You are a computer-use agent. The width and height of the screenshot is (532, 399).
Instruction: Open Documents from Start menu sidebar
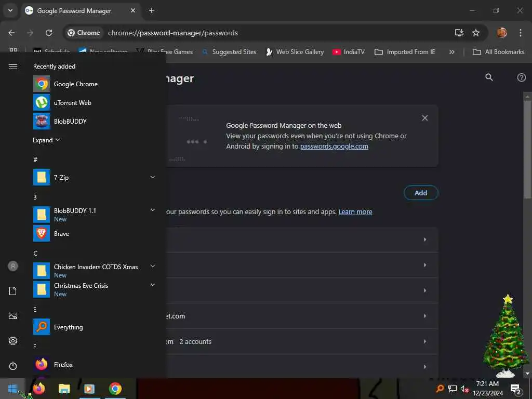[x=13, y=291]
